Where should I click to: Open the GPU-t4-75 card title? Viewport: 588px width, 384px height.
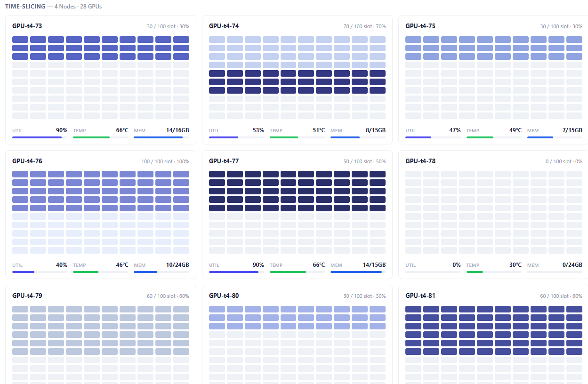point(420,26)
